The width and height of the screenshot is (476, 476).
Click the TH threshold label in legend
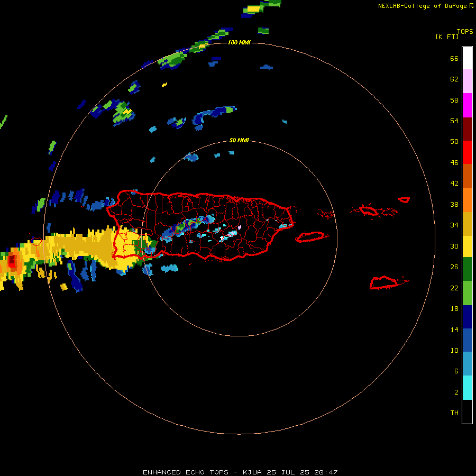coord(454,413)
